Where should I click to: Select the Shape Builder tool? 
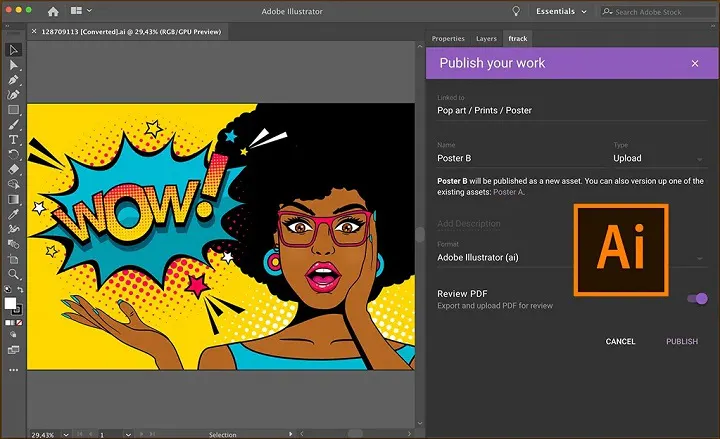click(x=13, y=184)
